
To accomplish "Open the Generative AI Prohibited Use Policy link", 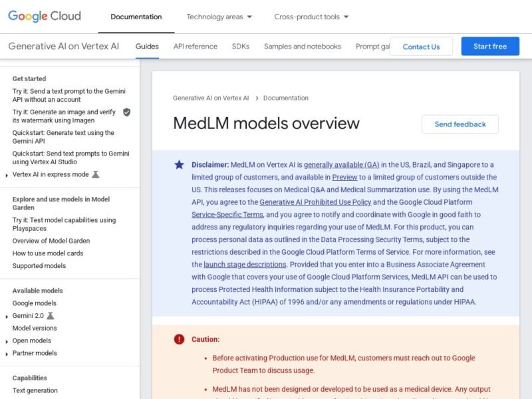I will pyautogui.click(x=315, y=202).
